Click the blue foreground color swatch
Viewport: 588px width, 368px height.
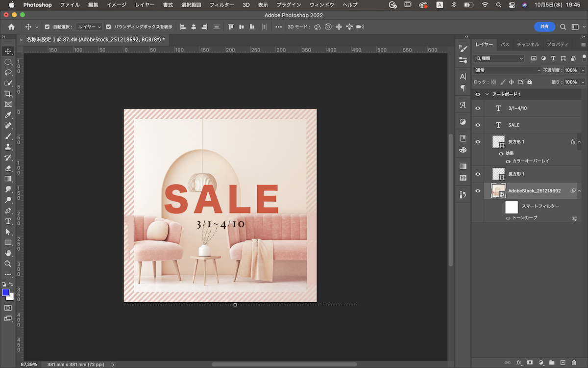point(5,292)
